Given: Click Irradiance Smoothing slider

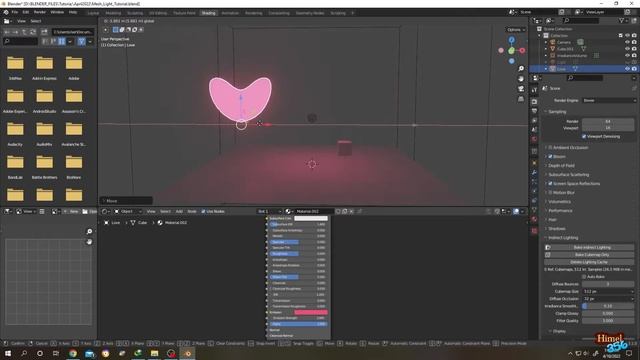Looking at the screenshot, I should tap(608, 306).
